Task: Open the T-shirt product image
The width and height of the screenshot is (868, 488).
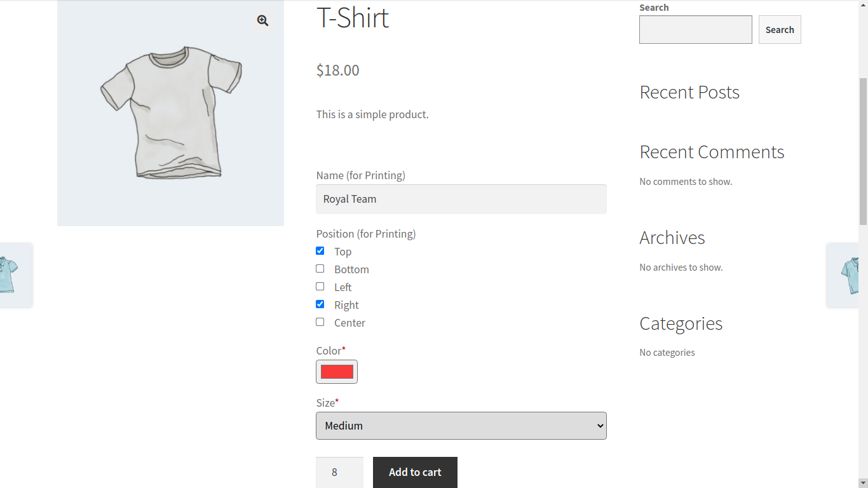Action: coord(170,114)
